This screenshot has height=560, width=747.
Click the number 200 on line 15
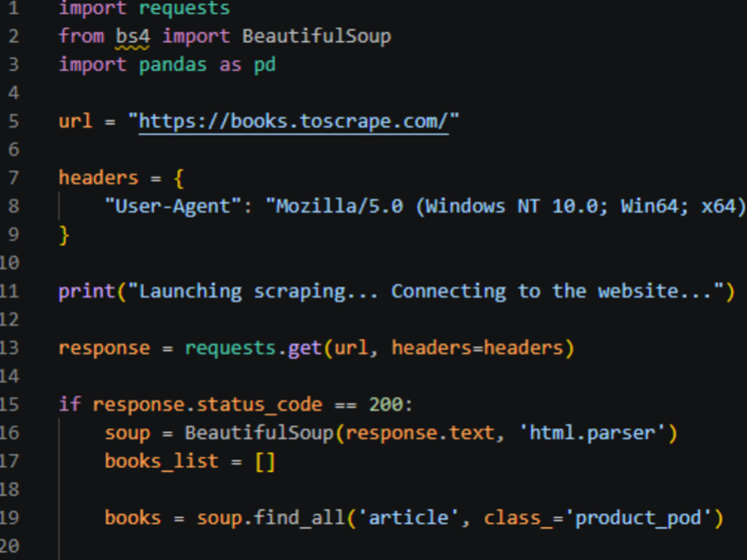(x=386, y=404)
